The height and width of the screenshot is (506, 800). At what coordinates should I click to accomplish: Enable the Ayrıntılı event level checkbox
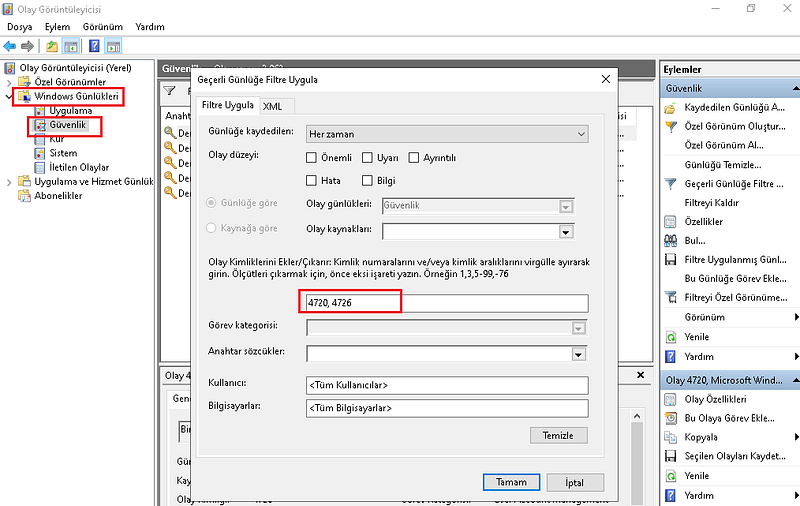414,158
